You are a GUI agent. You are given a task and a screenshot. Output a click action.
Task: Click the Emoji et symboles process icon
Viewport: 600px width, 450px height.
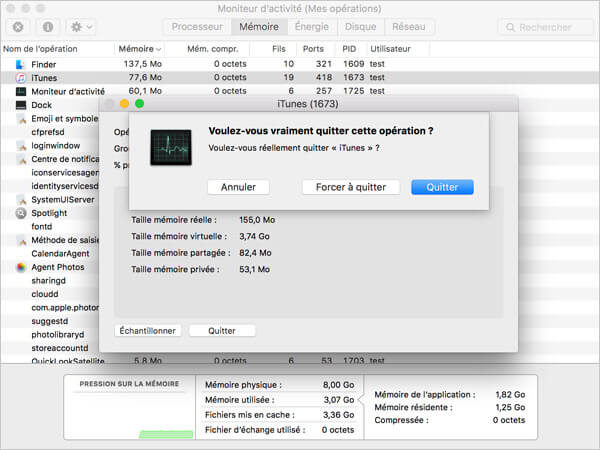pos(21,119)
